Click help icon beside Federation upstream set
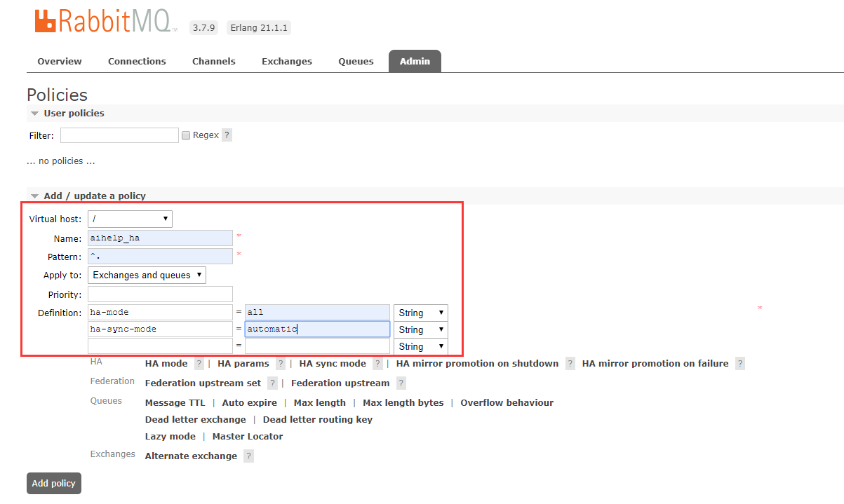This screenshot has height=504, width=844. 272,383
